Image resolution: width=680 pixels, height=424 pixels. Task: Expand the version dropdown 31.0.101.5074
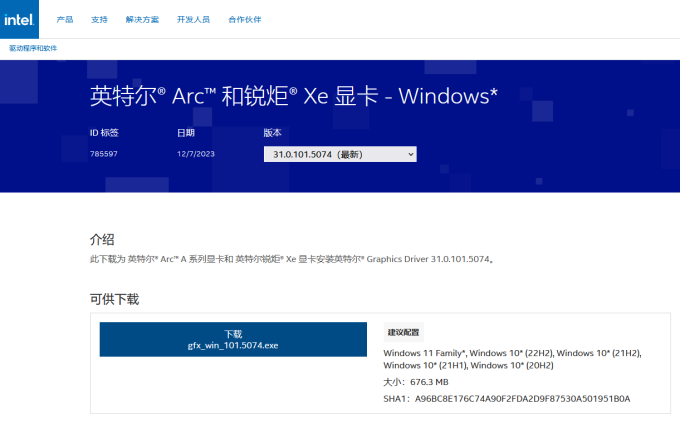tap(340, 154)
